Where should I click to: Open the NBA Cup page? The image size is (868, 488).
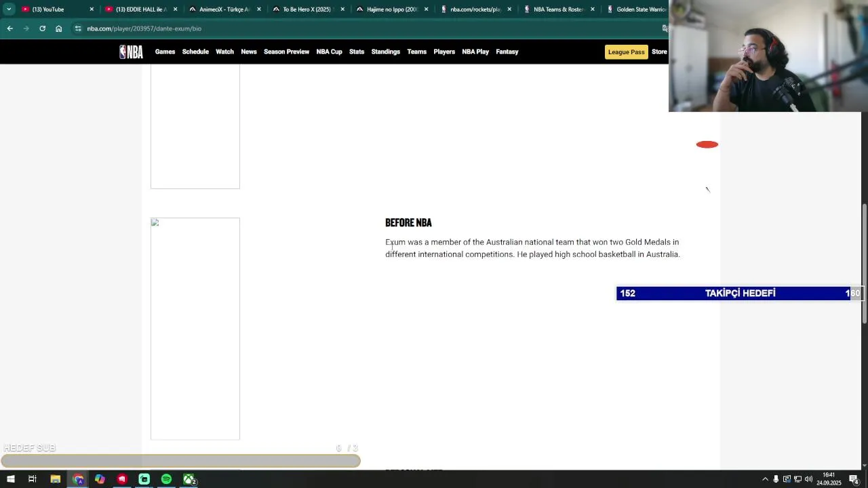(329, 52)
